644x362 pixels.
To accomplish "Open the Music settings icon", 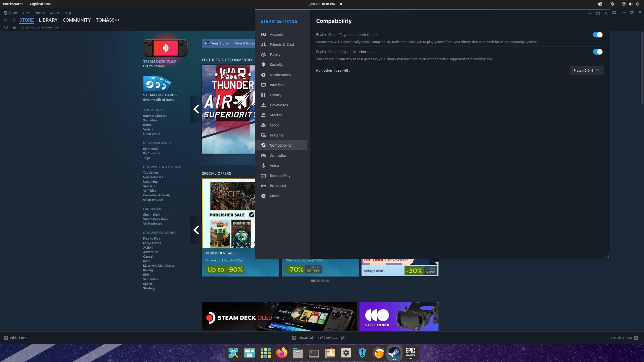I will pos(263,196).
